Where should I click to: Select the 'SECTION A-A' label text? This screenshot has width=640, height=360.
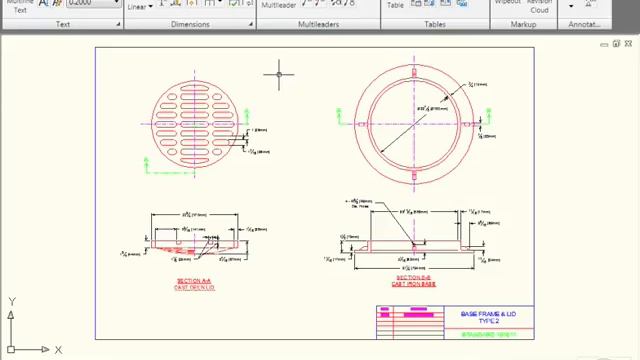click(194, 281)
